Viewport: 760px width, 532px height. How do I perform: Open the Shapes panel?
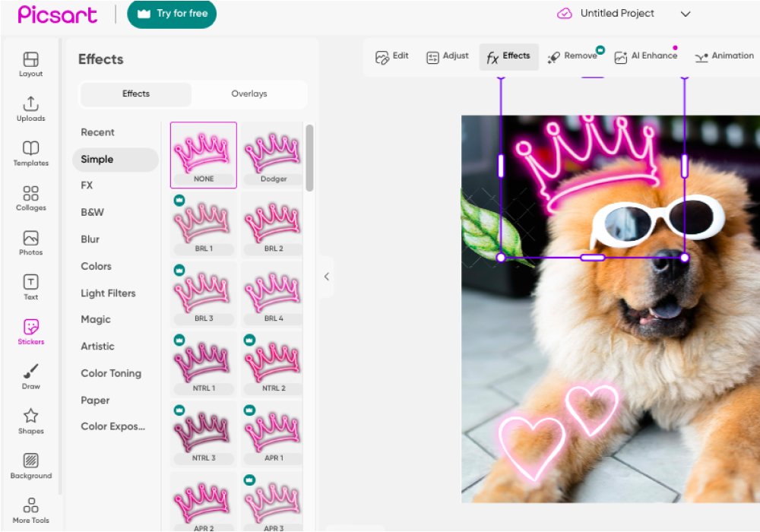coord(31,421)
